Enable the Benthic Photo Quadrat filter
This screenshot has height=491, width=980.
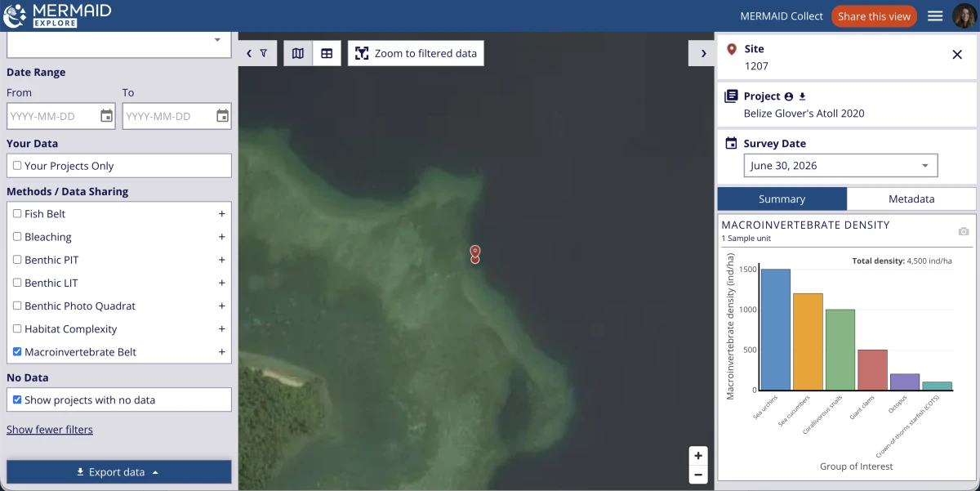17,306
